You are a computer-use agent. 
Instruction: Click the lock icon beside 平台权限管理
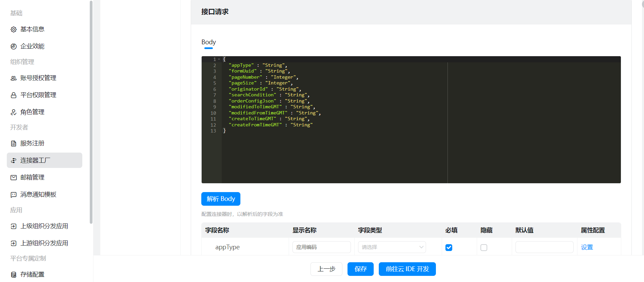pyautogui.click(x=14, y=95)
